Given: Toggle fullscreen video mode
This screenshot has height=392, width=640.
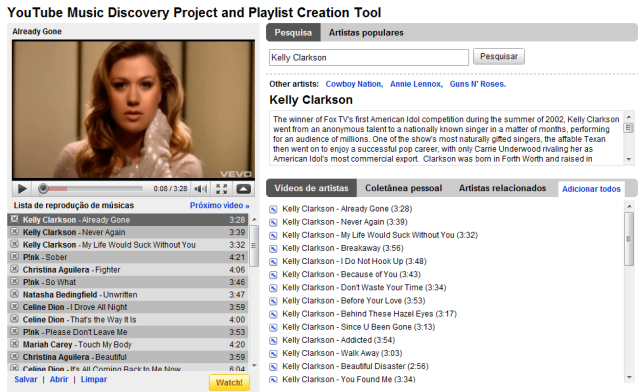Looking at the screenshot, I should (x=222, y=189).
